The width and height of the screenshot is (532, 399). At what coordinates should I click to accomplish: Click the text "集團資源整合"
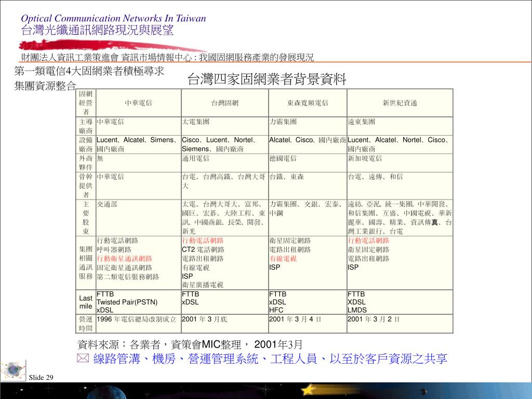(x=45, y=86)
